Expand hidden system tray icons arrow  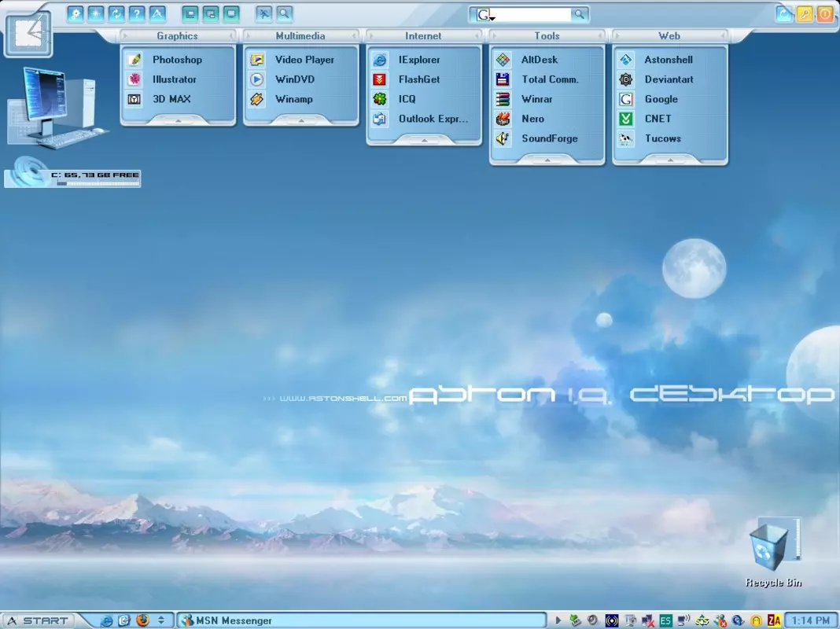click(x=558, y=620)
